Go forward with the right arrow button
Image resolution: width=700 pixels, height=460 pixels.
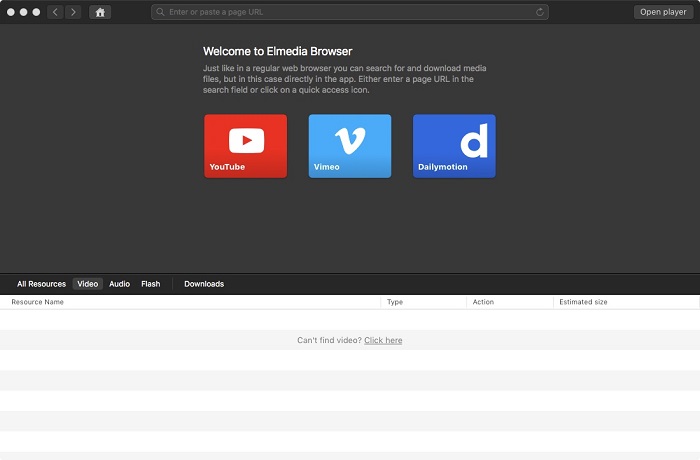[73, 12]
